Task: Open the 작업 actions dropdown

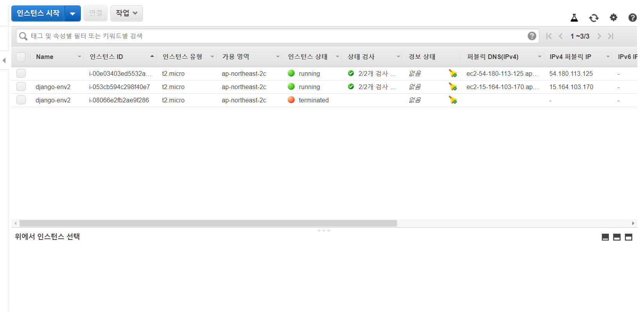Action: [x=126, y=13]
